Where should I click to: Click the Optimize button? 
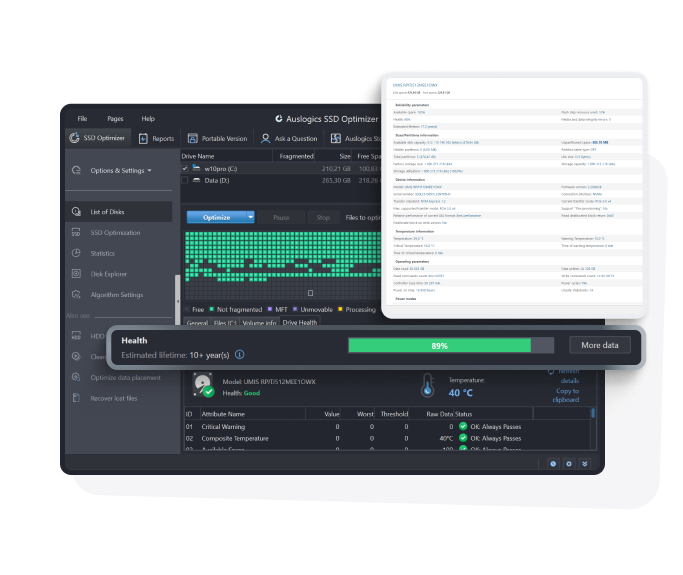[216, 217]
